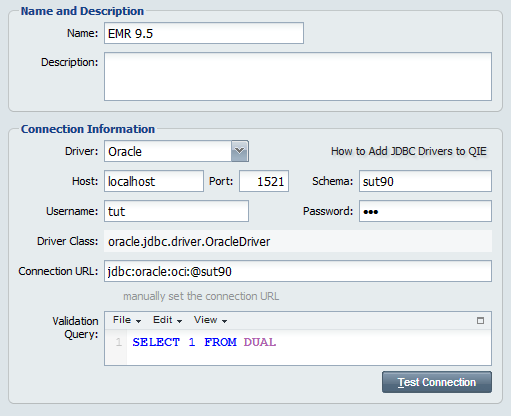The height and width of the screenshot is (416, 511).
Task: Open How to Add JDBC Drivers link
Action: [409, 151]
